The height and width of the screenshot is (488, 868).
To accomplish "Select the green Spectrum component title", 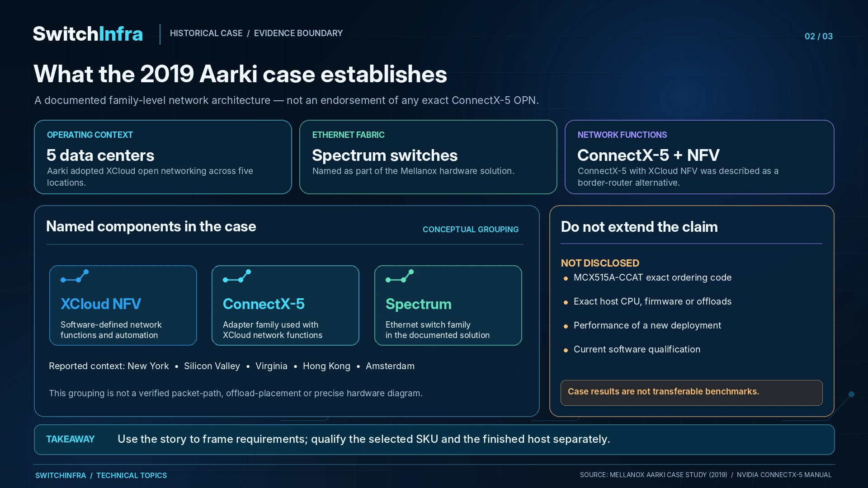I will click(x=419, y=304).
